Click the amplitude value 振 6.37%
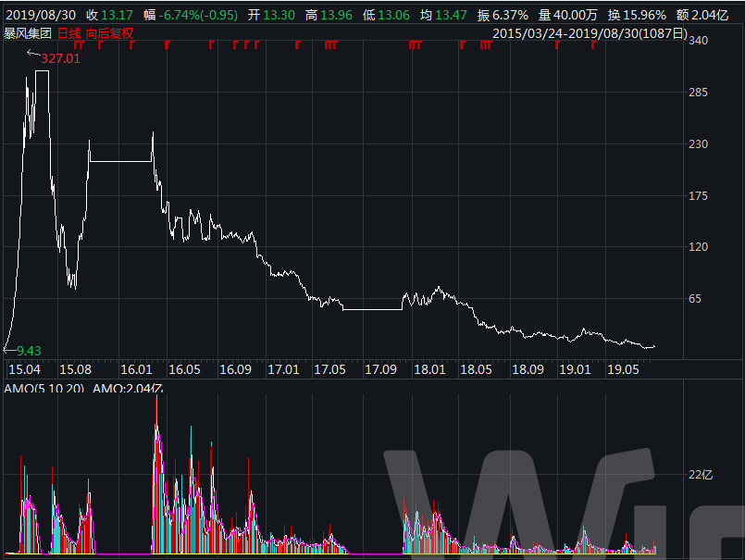The height and width of the screenshot is (560, 745). (x=503, y=15)
